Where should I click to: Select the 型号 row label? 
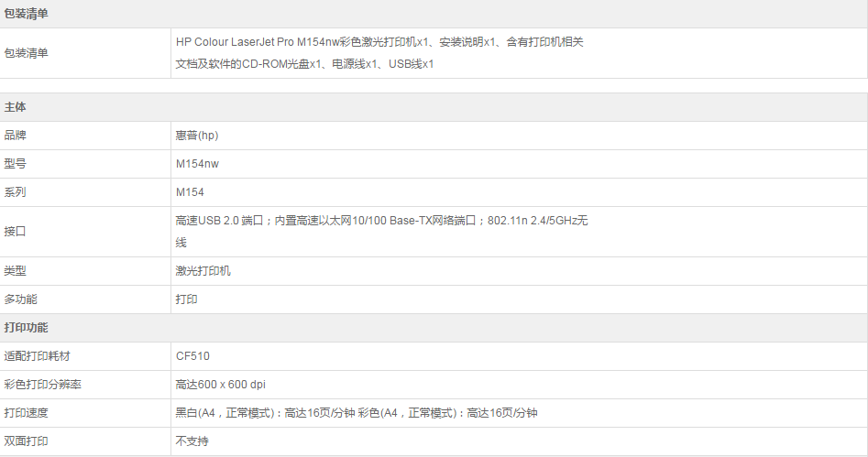click(x=15, y=164)
